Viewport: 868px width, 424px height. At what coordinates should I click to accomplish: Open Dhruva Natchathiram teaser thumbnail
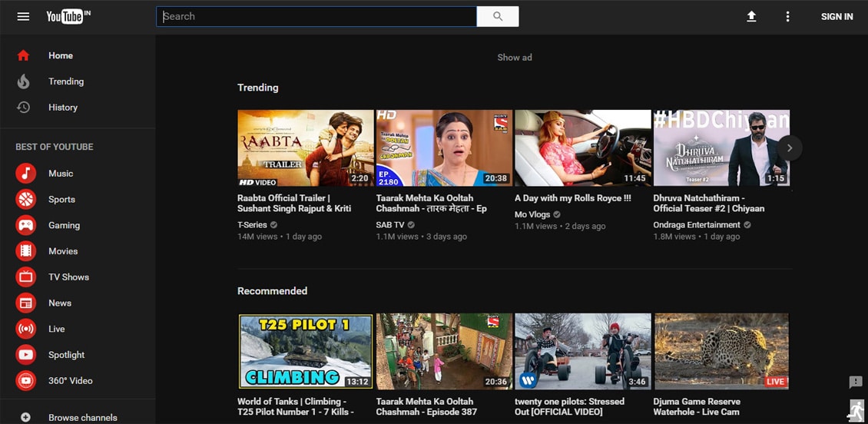point(721,147)
